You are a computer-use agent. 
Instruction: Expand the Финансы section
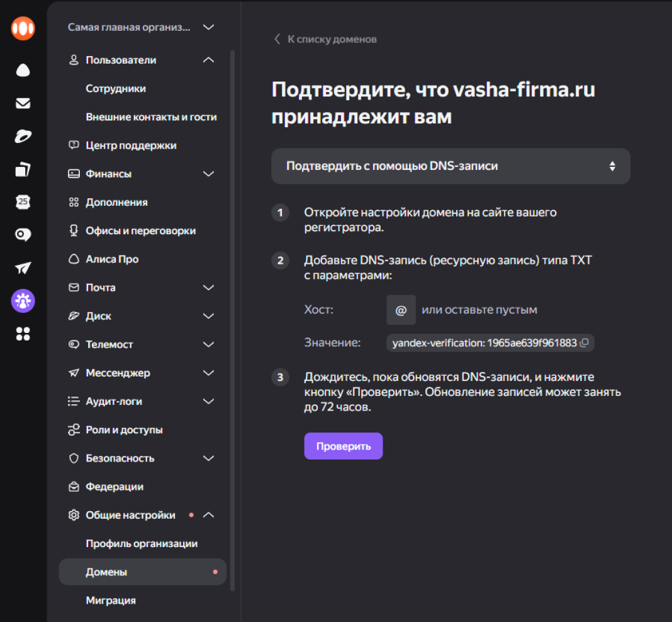coord(209,174)
